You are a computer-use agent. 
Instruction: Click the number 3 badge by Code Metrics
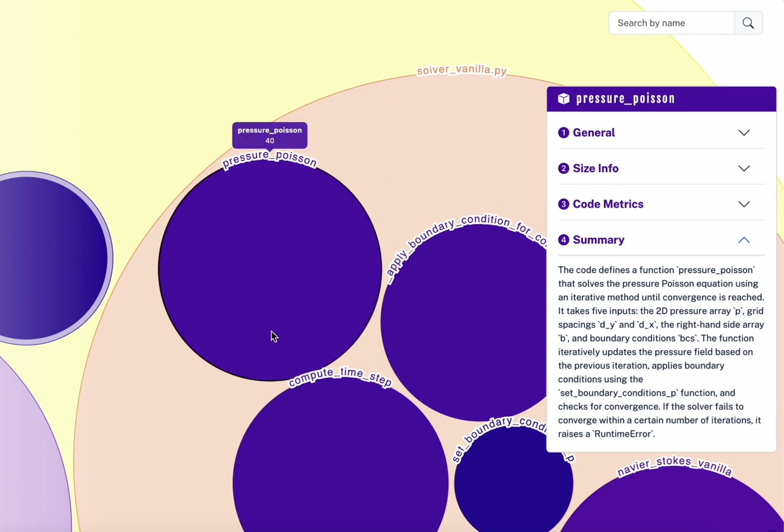coord(564,204)
